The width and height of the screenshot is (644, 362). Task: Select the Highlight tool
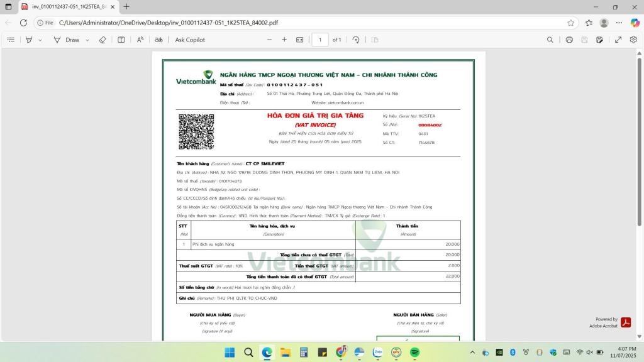pos(29,40)
